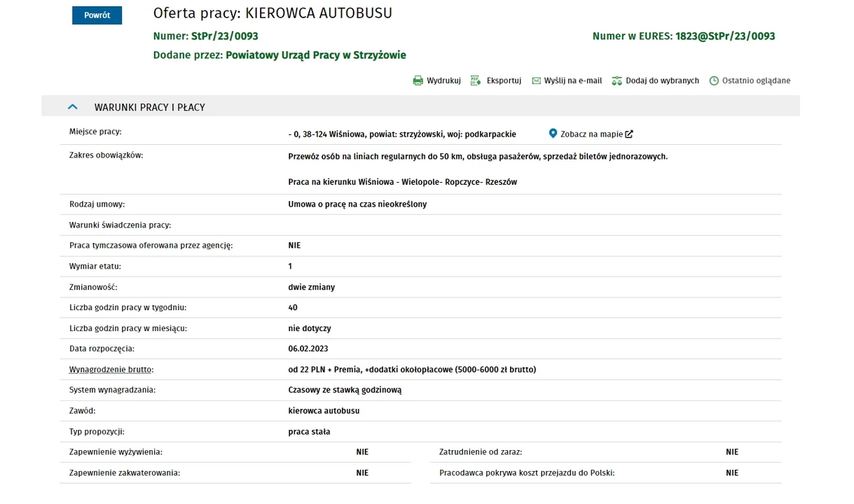This screenshot has width=854, height=504.
Task: Click the external link icon after mapie
Action: (x=629, y=134)
